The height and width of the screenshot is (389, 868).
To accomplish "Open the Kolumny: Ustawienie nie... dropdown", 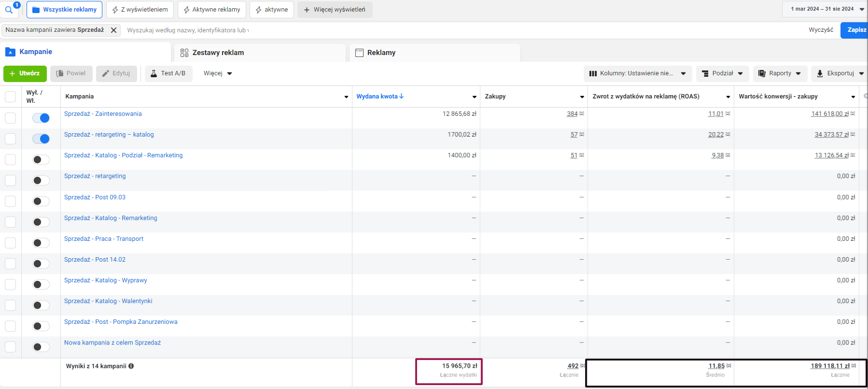I will (638, 73).
